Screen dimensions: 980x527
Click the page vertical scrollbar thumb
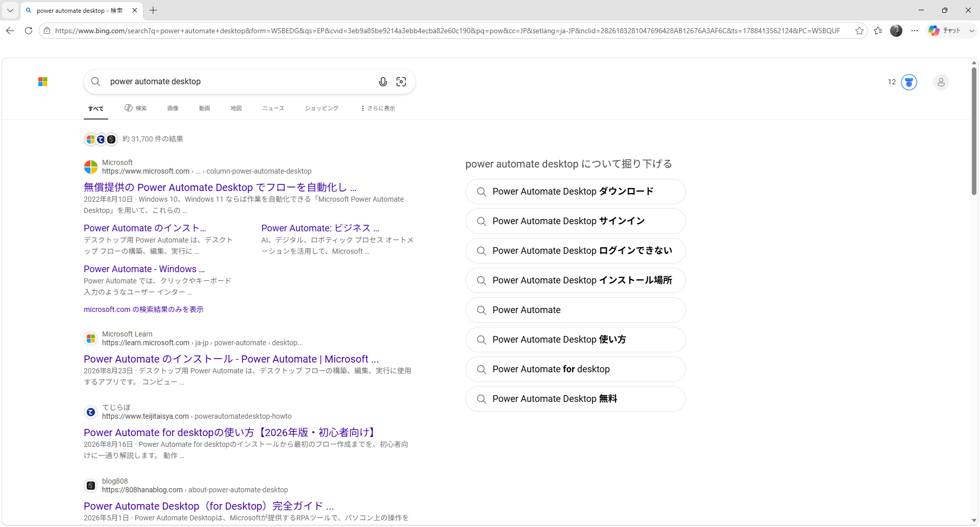(974, 131)
